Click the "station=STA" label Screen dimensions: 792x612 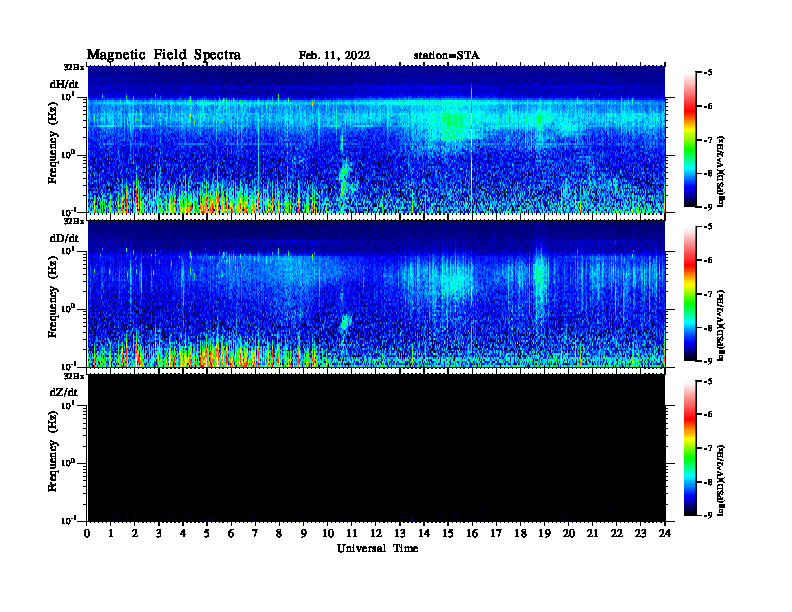point(447,56)
